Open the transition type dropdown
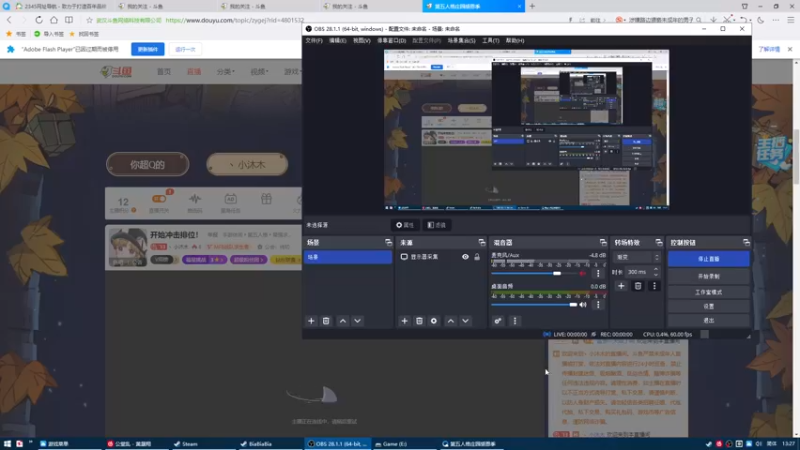Image resolution: width=800 pixels, height=450 pixels. coord(637,257)
